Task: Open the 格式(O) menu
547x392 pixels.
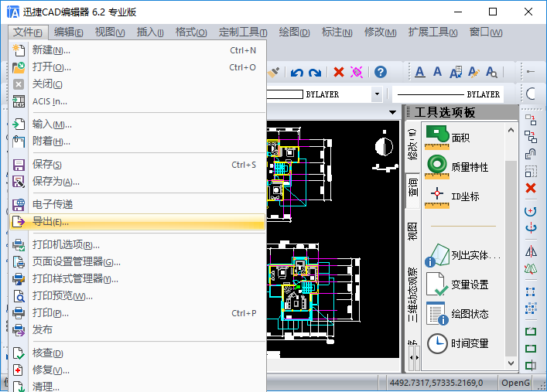Action: point(191,32)
